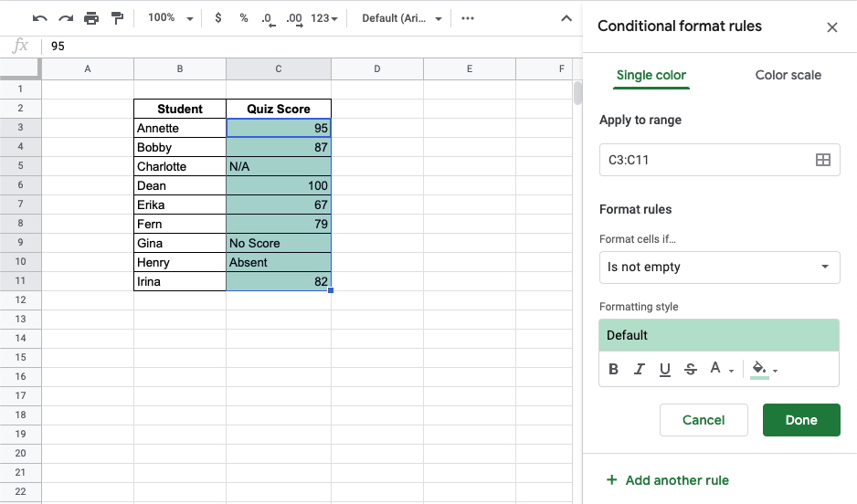Increase decimal places icon
The width and height of the screenshot is (857, 504).
[294, 19]
